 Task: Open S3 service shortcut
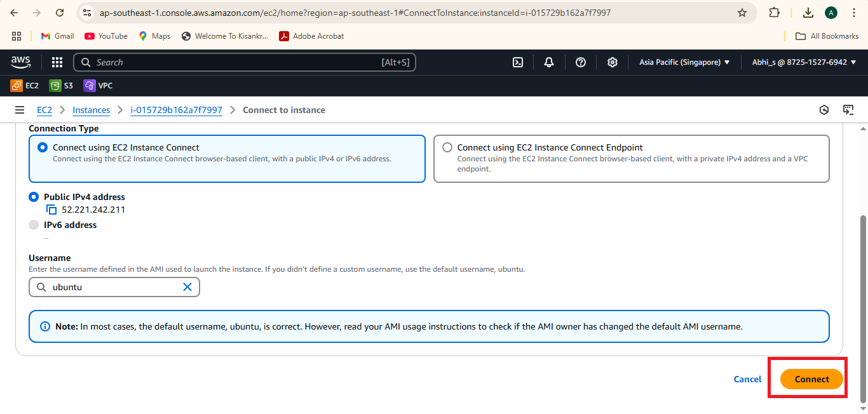[x=61, y=86]
